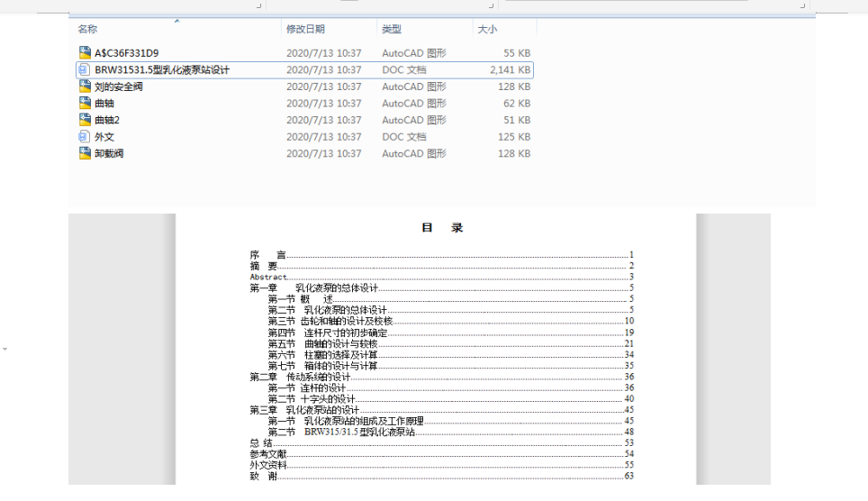Click size value 51 KB
Screen dimensions: 868x501
517,120
